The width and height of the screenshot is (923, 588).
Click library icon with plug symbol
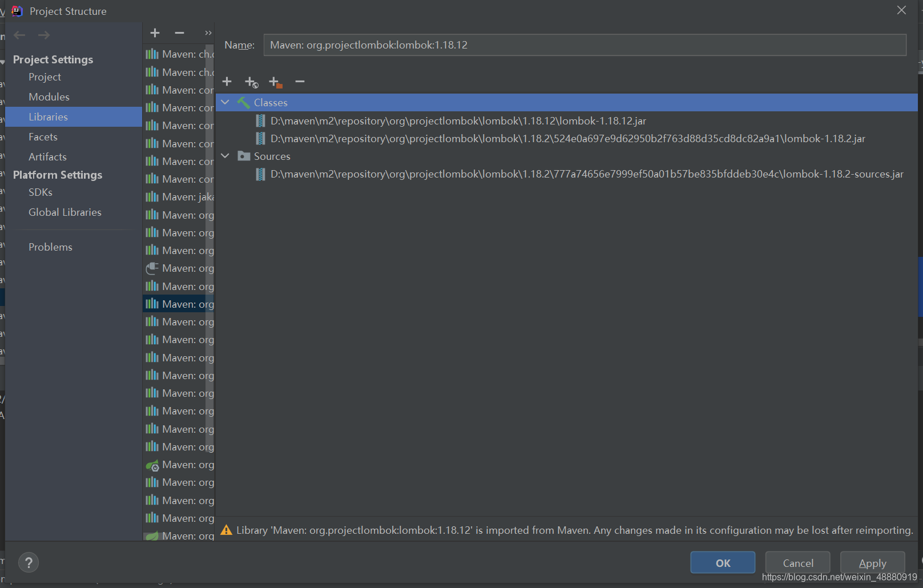pos(152,268)
